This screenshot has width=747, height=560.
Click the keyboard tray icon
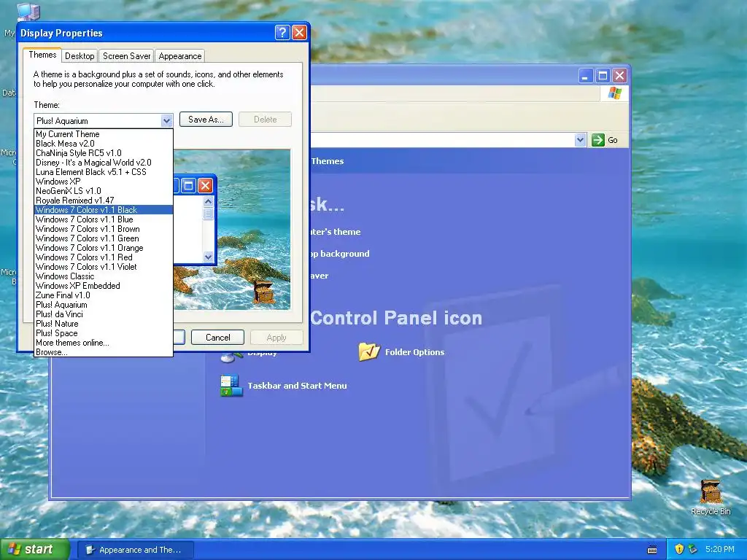652,550
